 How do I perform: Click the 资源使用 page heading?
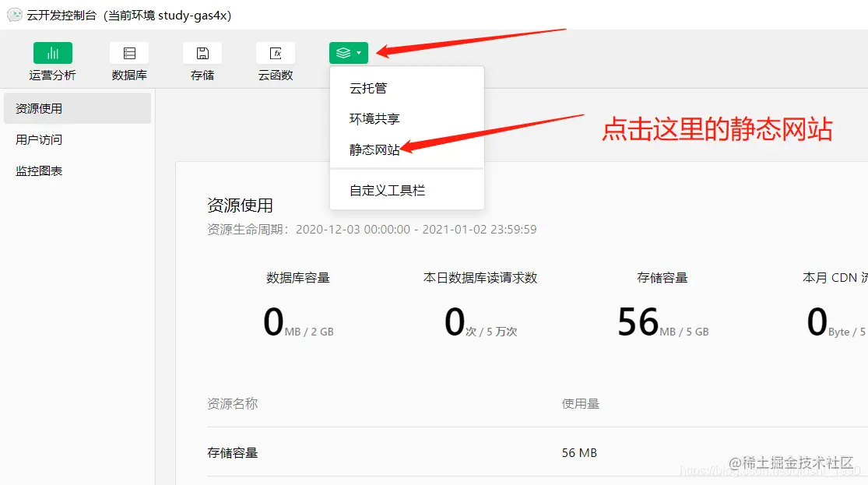240,206
